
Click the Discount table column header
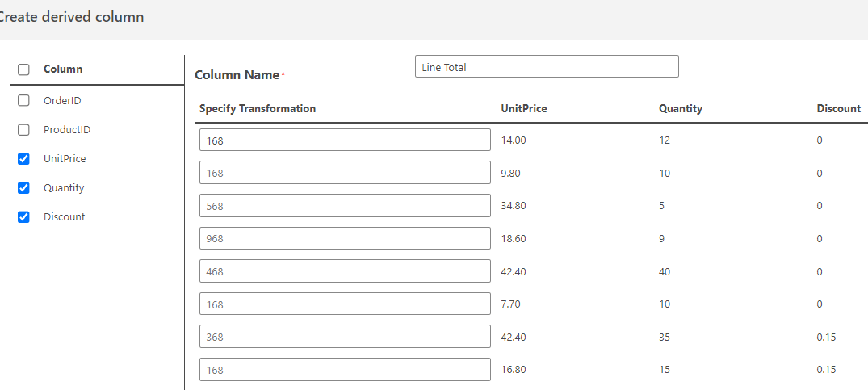pos(838,109)
